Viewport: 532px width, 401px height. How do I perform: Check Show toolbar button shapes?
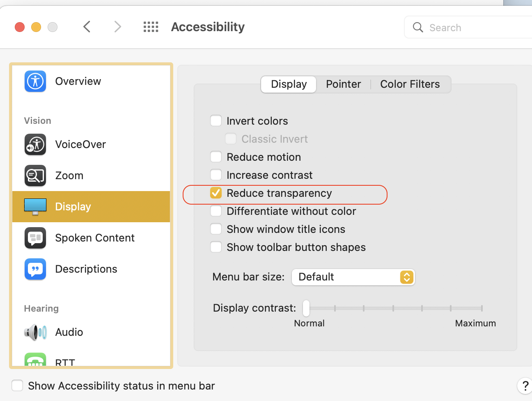(216, 247)
